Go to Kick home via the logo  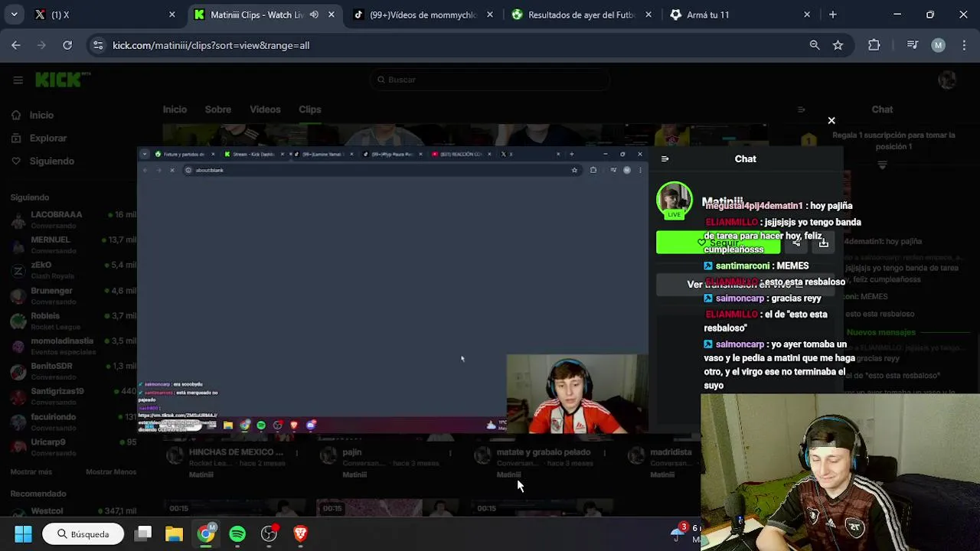(x=63, y=80)
